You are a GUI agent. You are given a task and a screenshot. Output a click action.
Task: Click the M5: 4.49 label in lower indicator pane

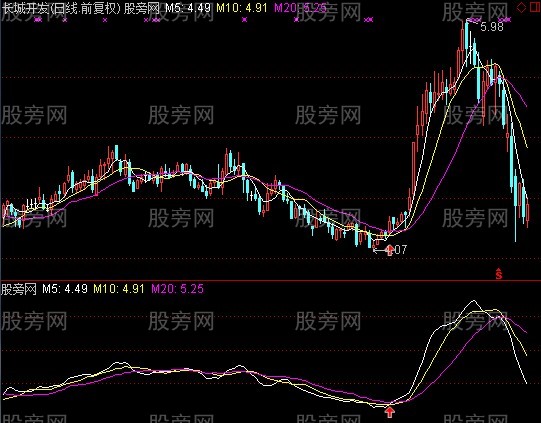(65, 289)
